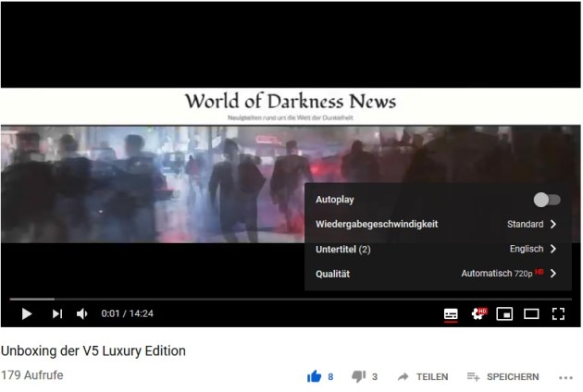Click the 0:01 / 14:24 time display

127,313
